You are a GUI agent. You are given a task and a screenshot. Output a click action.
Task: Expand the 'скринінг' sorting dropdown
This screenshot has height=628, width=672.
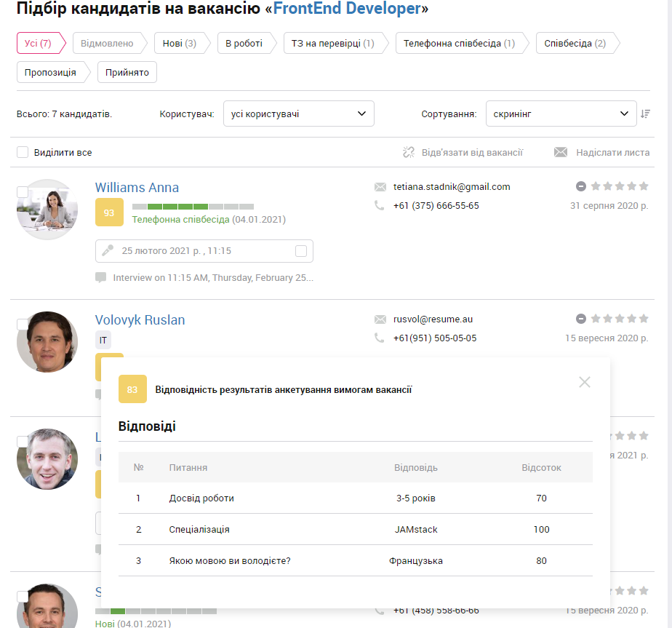[561, 114]
